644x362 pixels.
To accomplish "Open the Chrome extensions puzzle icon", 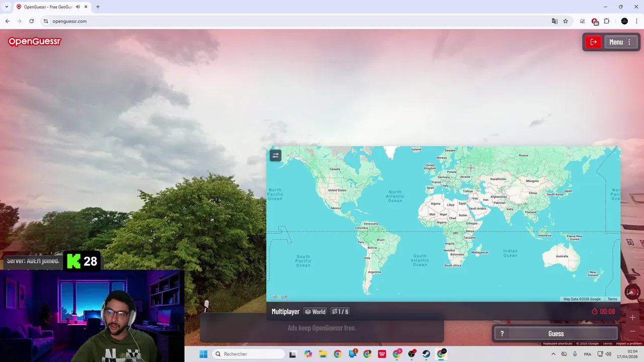I will click(x=607, y=21).
